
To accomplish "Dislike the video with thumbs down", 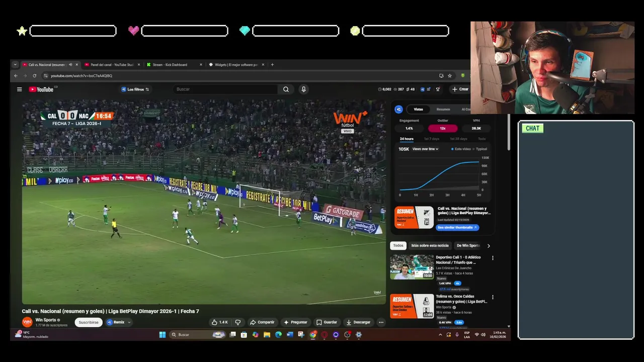I will pos(238,322).
